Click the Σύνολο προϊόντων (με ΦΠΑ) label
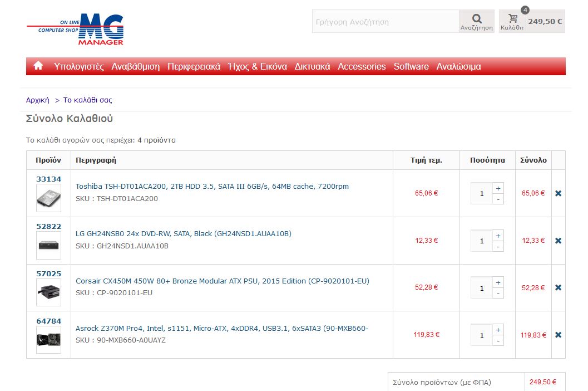Screen dimensions: 588x391 pyautogui.click(x=442, y=382)
